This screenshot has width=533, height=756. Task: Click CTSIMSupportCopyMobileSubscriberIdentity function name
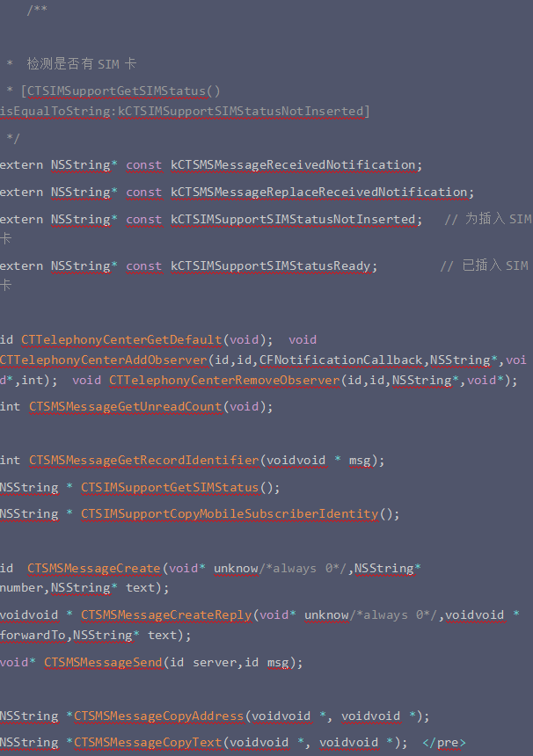[x=230, y=514]
